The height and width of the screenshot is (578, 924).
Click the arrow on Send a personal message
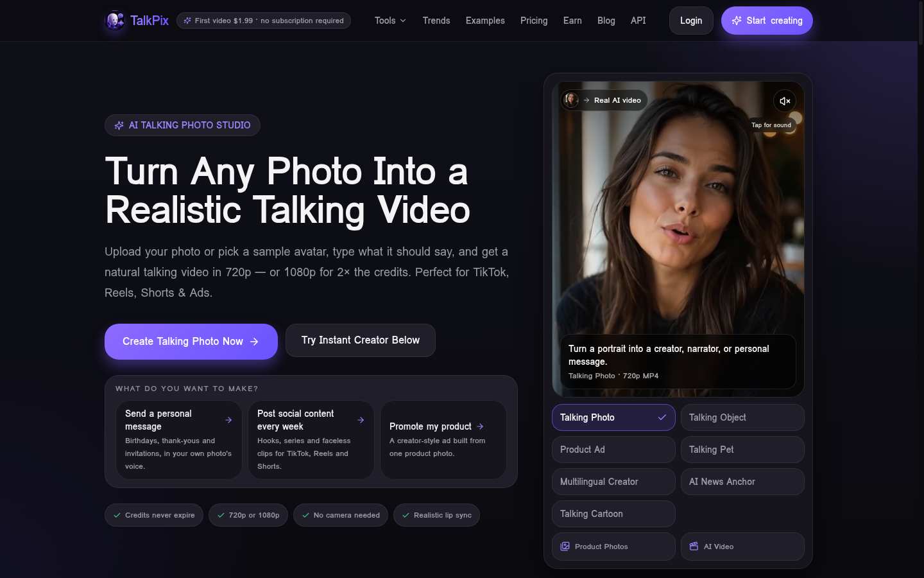(228, 420)
